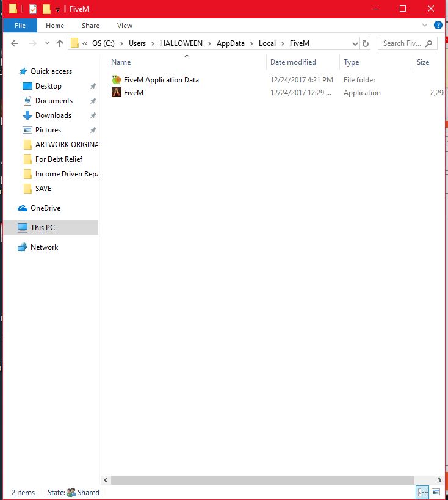Click the horizontal scrollbar thumb
This screenshot has height=500, width=448.
262,480
